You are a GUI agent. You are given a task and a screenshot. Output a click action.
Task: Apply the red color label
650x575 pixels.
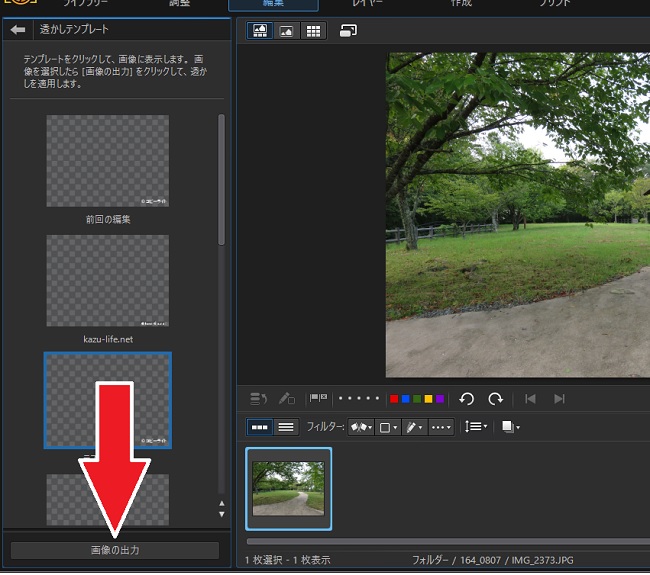pos(394,399)
